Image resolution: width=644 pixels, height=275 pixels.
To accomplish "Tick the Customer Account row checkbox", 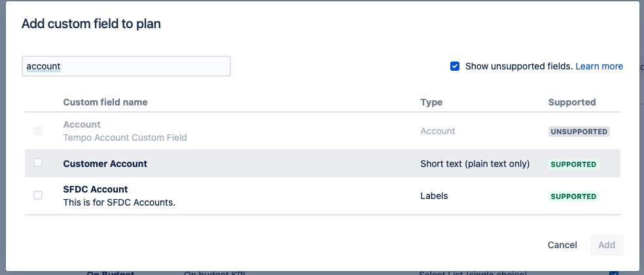I will pyautogui.click(x=38, y=163).
